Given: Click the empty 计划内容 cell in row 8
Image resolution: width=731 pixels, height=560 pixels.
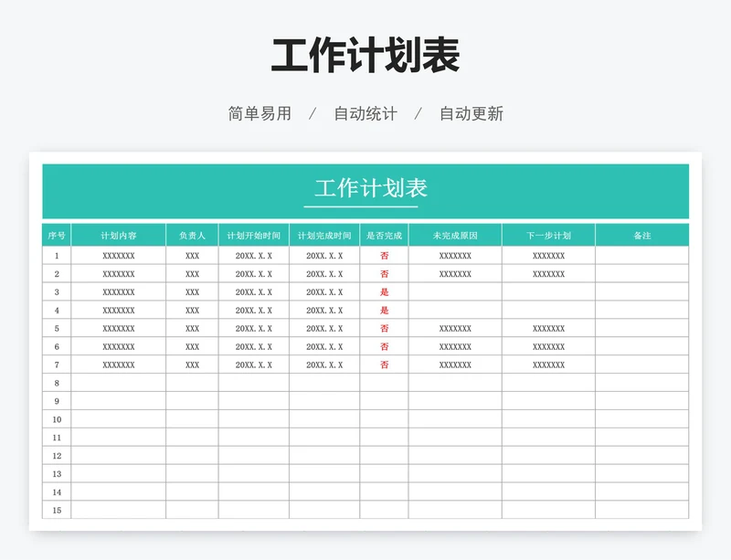Looking at the screenshot, I should click(119, 383).
